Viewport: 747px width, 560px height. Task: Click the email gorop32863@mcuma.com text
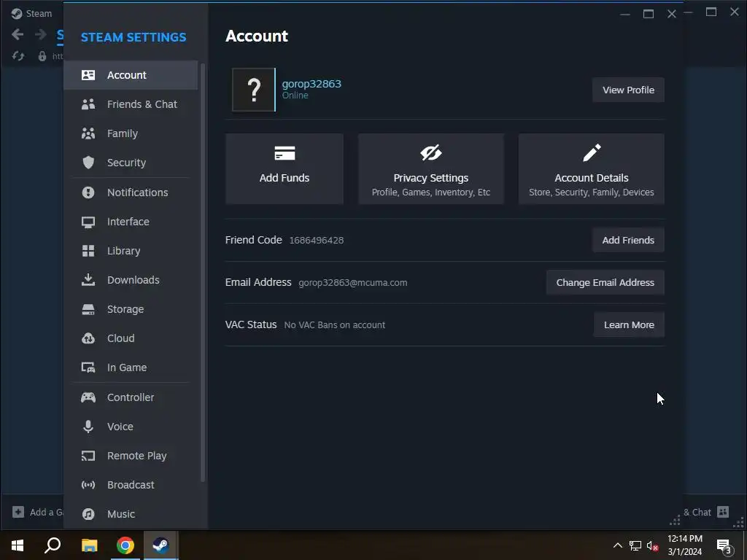point(353,283)
